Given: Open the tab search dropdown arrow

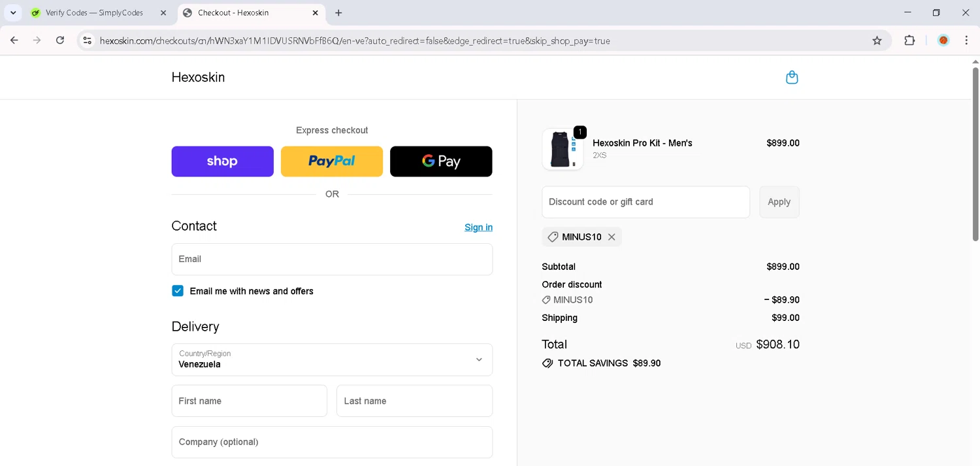Looking at the screenshot, I should coord(13,12).
